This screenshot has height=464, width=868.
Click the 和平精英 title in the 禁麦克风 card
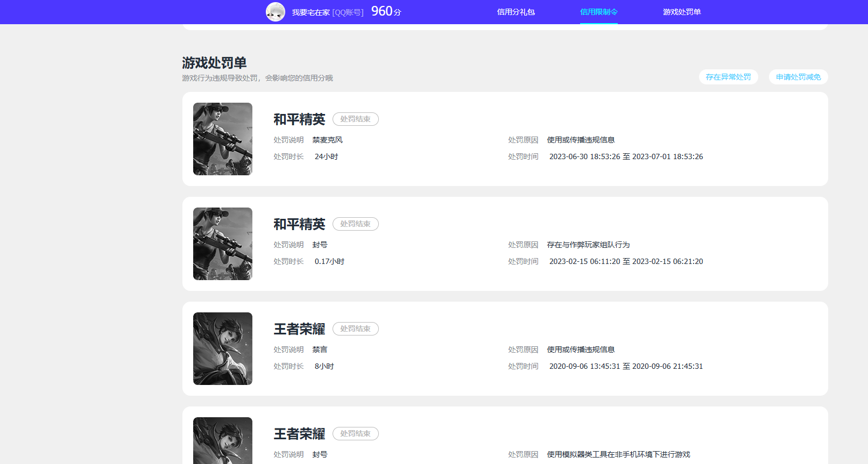click(300, 119)
